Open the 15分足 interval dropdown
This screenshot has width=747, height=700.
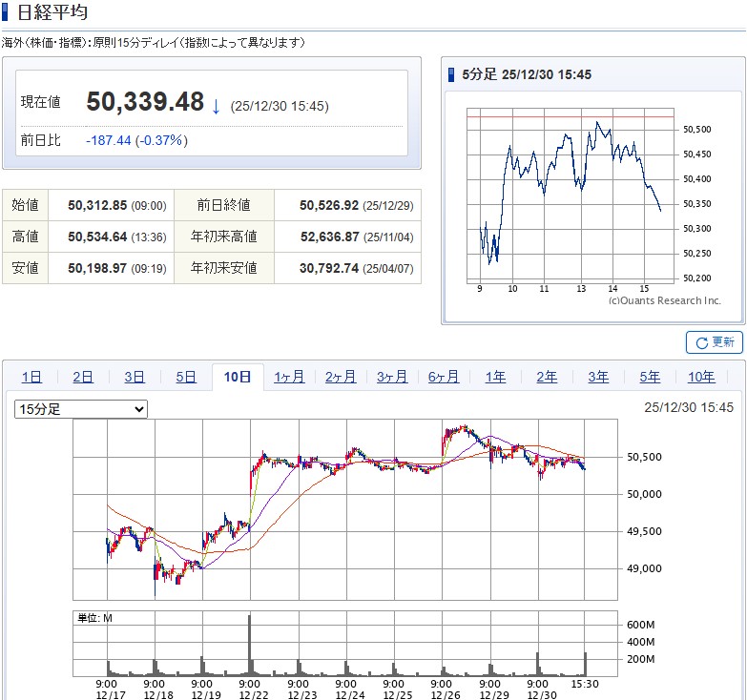[x=81, y=409]
